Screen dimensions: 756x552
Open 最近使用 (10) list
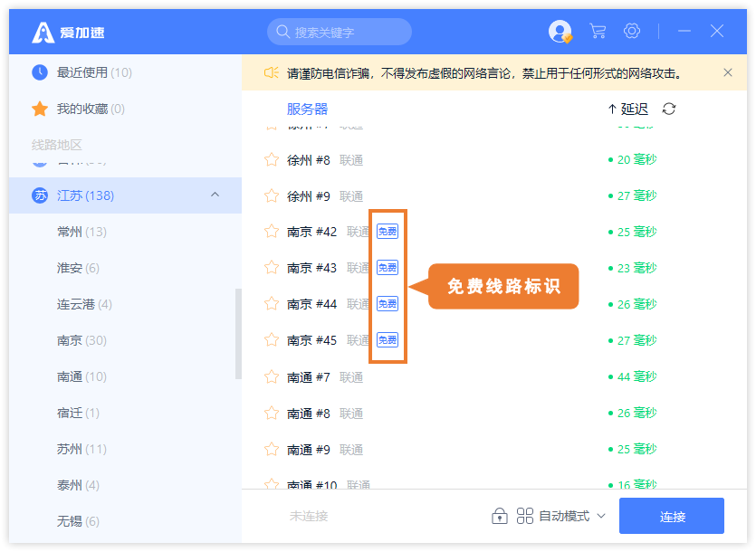[125, 72]
